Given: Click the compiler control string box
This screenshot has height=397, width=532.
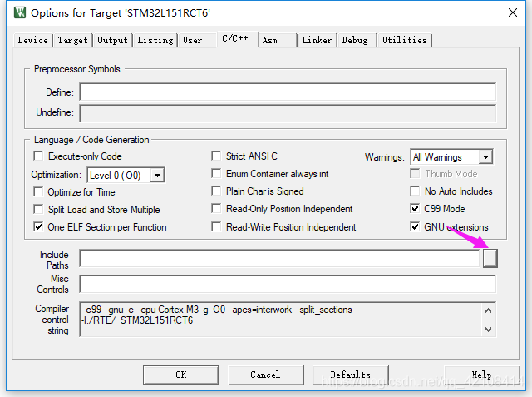Looking at the screenshot, I should pyautogui.click(x=288, y=320).
